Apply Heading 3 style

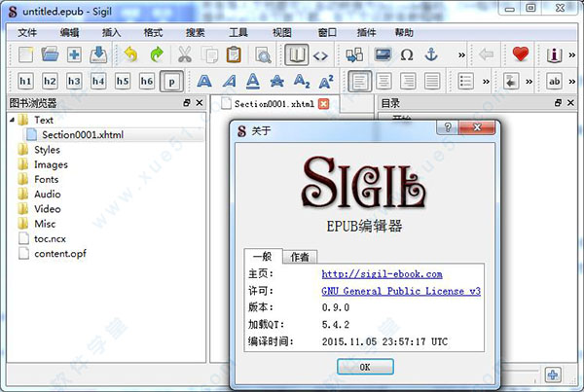(x=74, y=81)
